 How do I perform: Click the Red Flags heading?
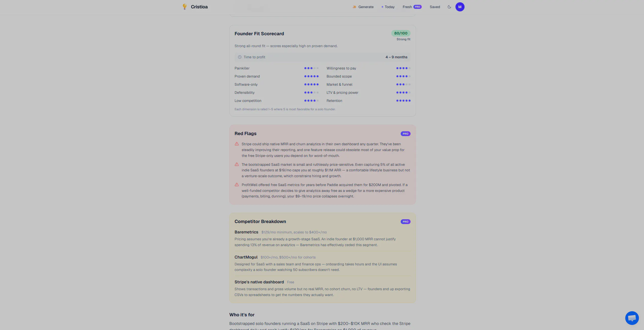click(x=245, y=134)
